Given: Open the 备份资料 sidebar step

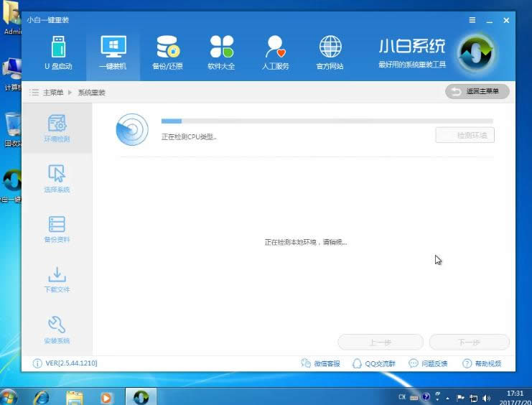Looking at the screenshot, I should (x=57, y=229).
